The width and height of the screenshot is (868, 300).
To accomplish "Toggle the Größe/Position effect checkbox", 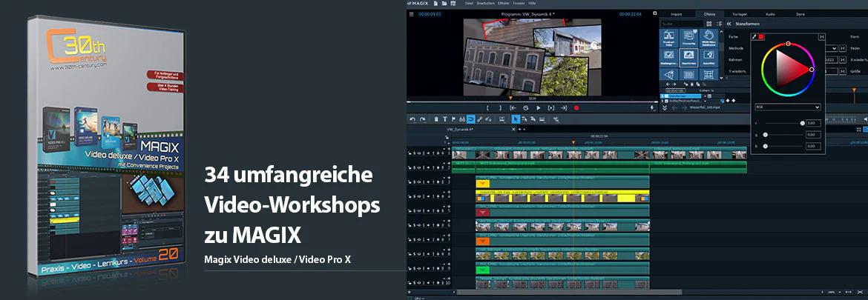I will 666,101.
